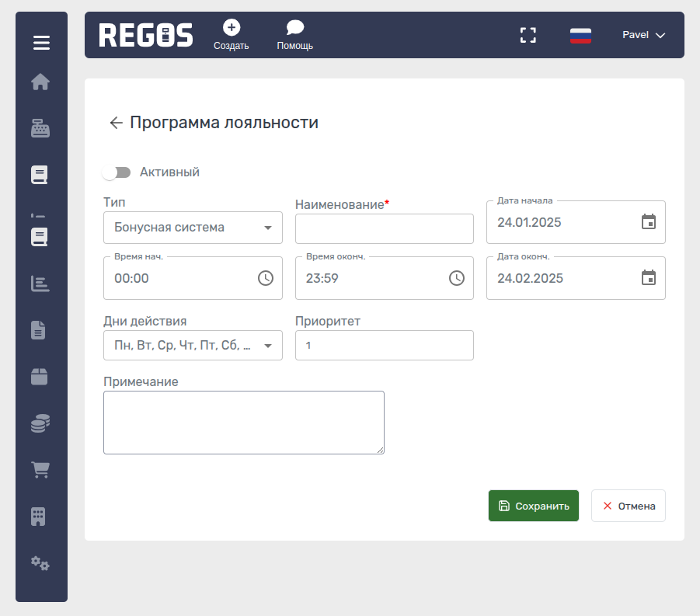Open the Pavel user menu

coord(644,35)
